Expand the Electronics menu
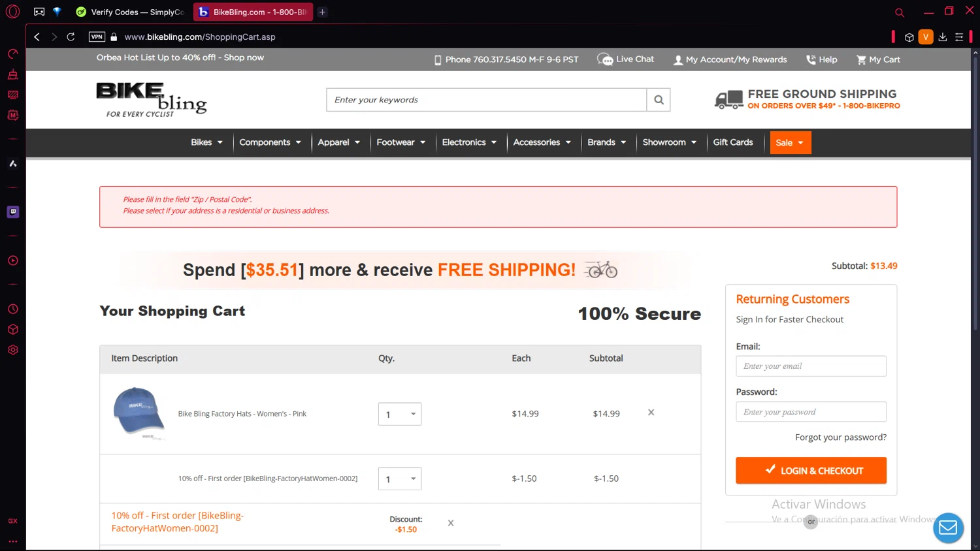980x551 pixels. (469, 142)
